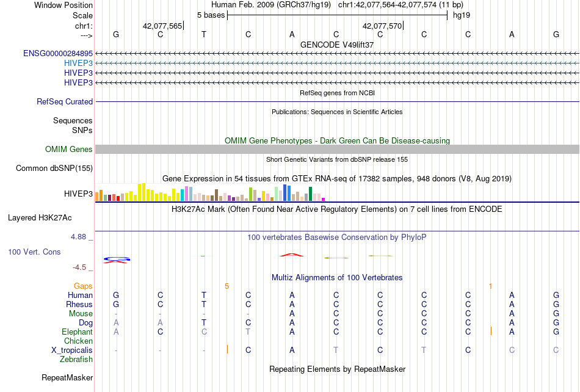This screenshot has width=580, height=392.
Task: Select the orange gap count 1
Action: coord(490,286)
